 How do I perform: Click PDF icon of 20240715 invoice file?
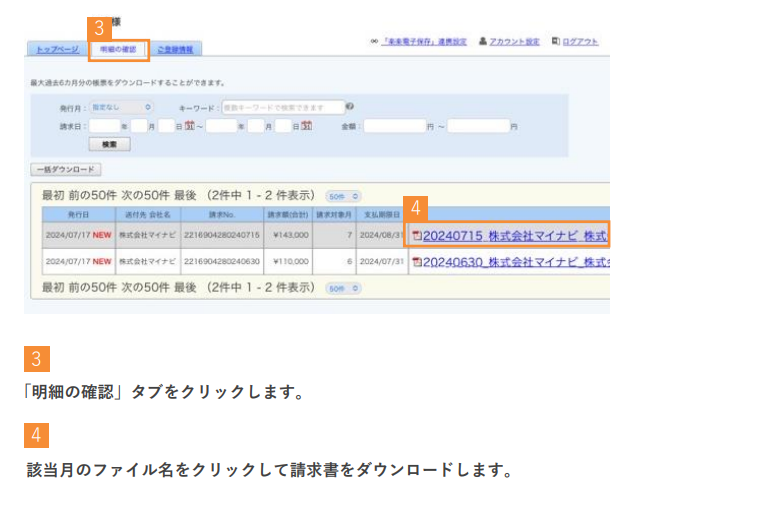(417, 236)
